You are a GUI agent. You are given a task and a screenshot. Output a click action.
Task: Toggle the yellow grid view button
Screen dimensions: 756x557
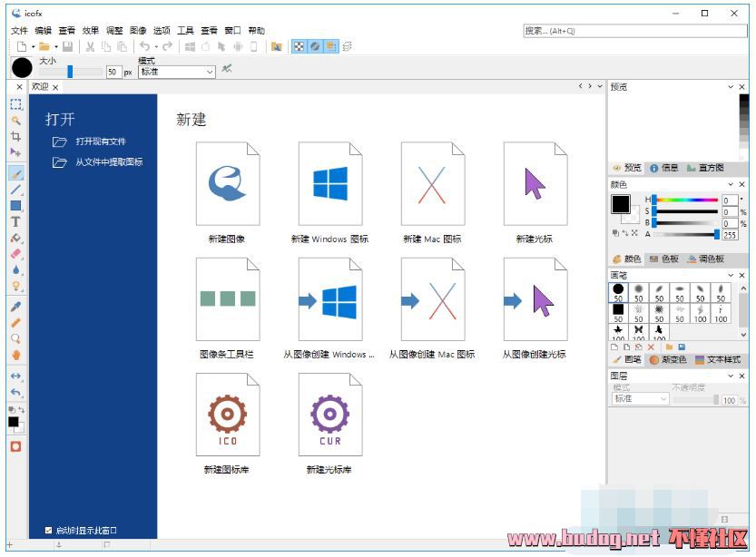click(x=330, y=46)
